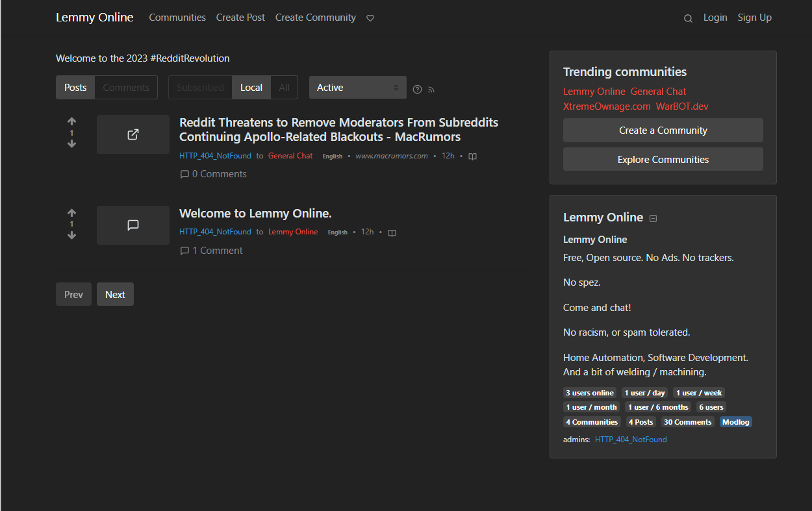This screenshot has width=812, height=511.
Task: Open the Active sort dropdown
Action: (x=357, y=88)
